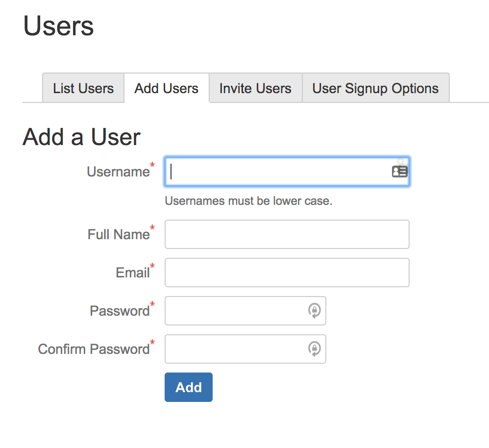Click the Email label text
Image resolution: width=489 pixels, height=448 pixels.
(x=133, y=273)
